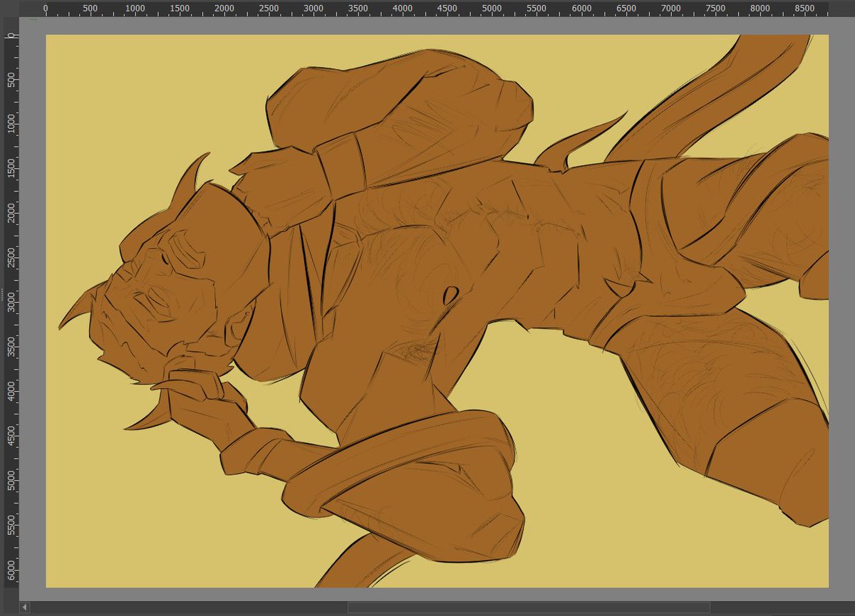
Task: Click the 500 mark on the top ruler
Action: pos(90,8)
